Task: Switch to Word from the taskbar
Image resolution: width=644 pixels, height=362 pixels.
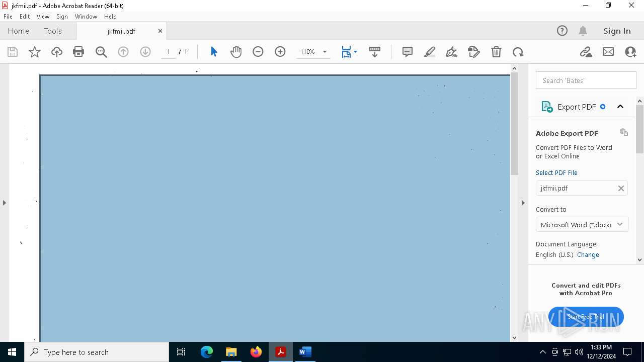Action: tap(305, 352)
